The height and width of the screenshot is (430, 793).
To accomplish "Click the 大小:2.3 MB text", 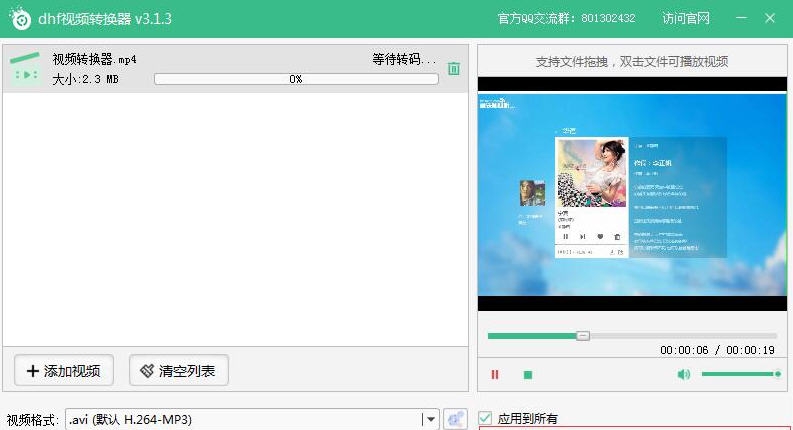I will click(85, 79).
